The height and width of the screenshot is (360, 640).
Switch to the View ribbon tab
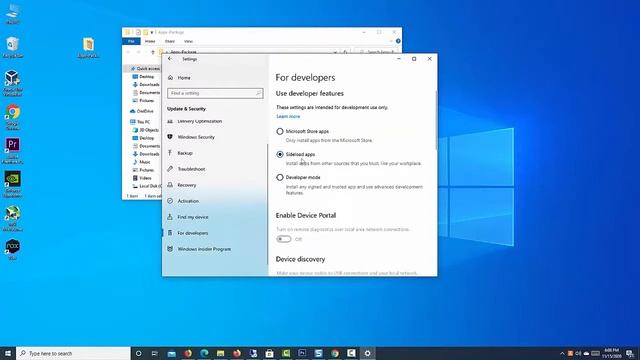pos(188,41)
